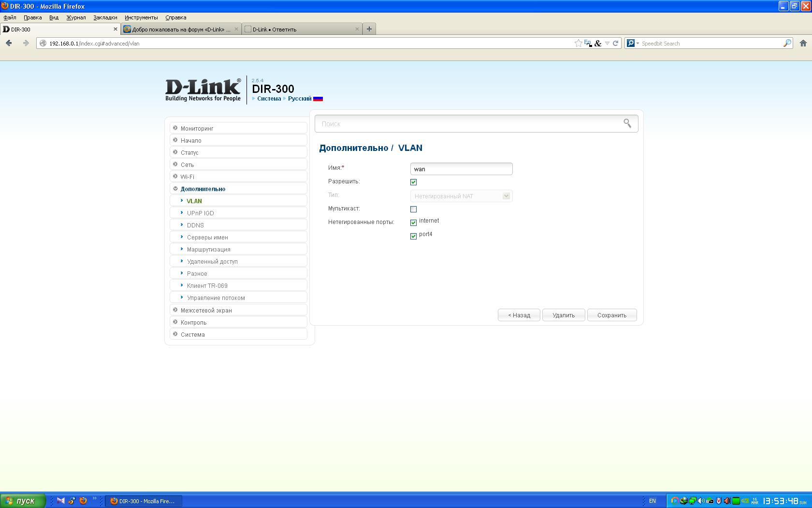This screenshot has height=508, width=812.
Task: Open the 'Система' dropdown in the header
Action: (269, 99)
